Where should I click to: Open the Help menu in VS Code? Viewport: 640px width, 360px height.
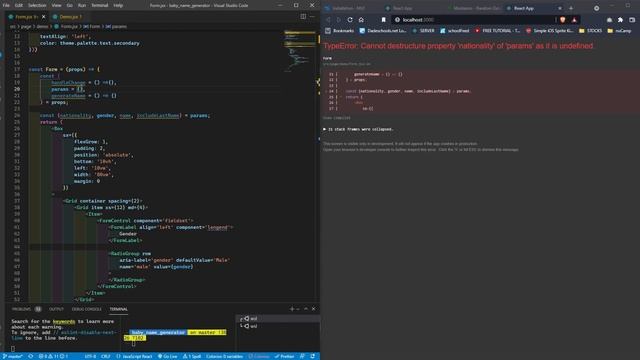coord(118,5)
